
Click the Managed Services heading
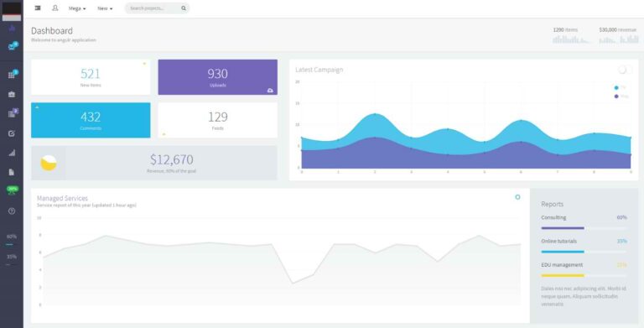(x=62, y=198)
